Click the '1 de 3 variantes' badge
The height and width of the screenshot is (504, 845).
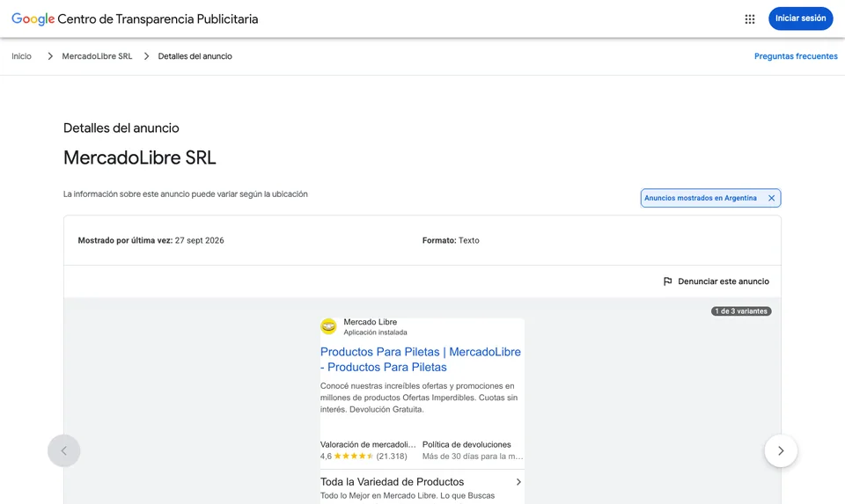[741, 311]
